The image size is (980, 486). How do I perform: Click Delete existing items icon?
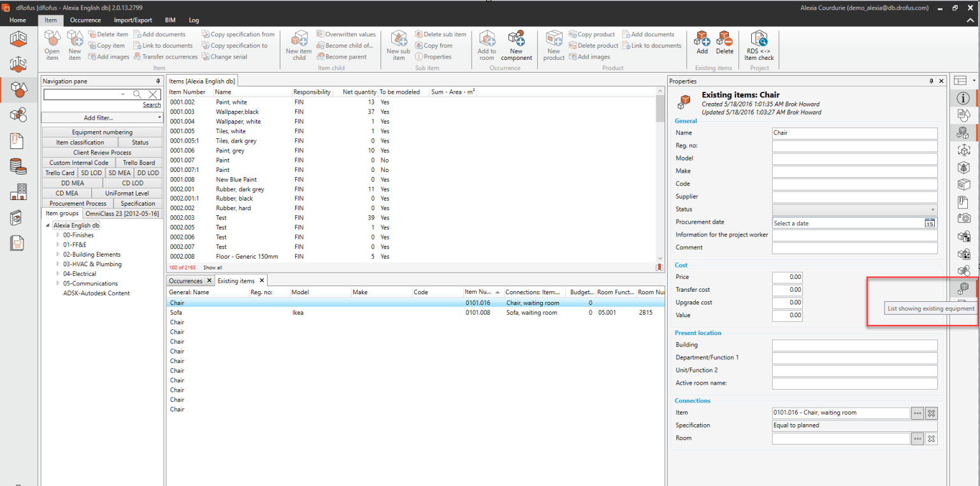coord(724,42)
